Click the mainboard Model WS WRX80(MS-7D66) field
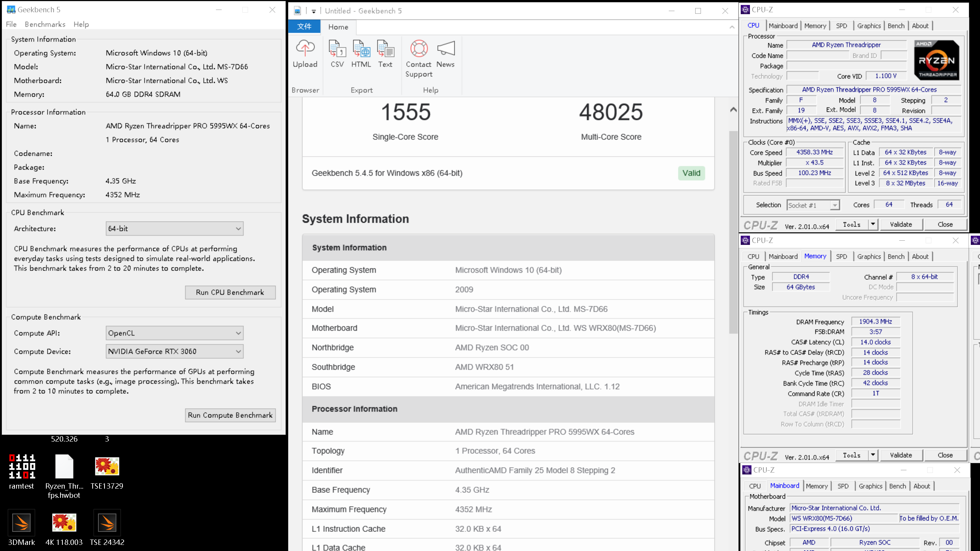The height and width of the screenshot is (551, 980). click(844, 518)
